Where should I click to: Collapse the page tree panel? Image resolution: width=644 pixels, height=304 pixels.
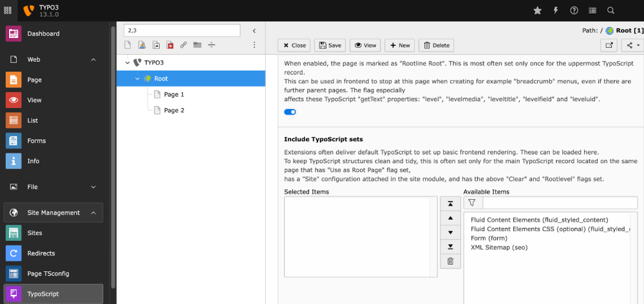pyautogui.click(x=254, y=31)
